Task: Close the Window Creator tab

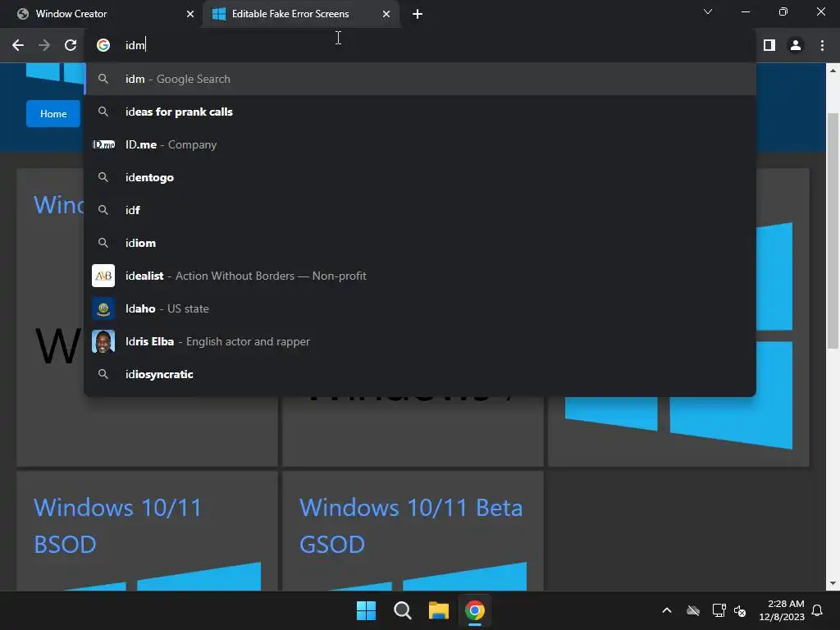Action: click(190, 14)
